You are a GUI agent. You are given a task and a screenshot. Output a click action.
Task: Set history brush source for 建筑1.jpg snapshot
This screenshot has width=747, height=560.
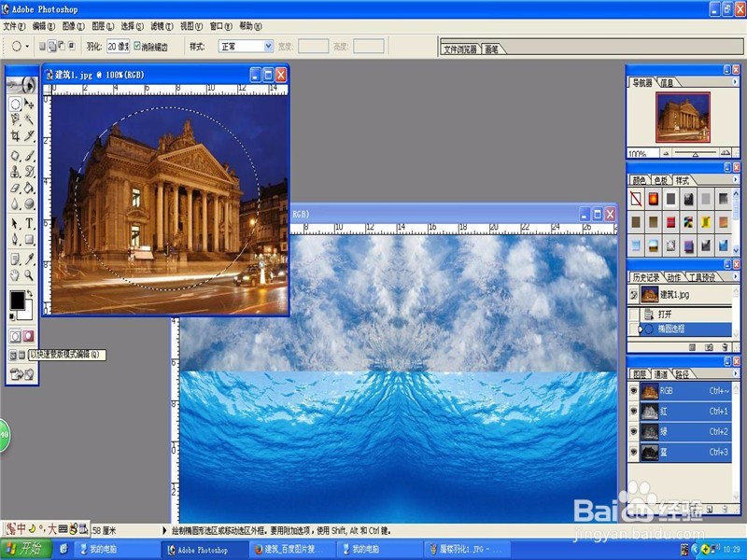(634, 295)
